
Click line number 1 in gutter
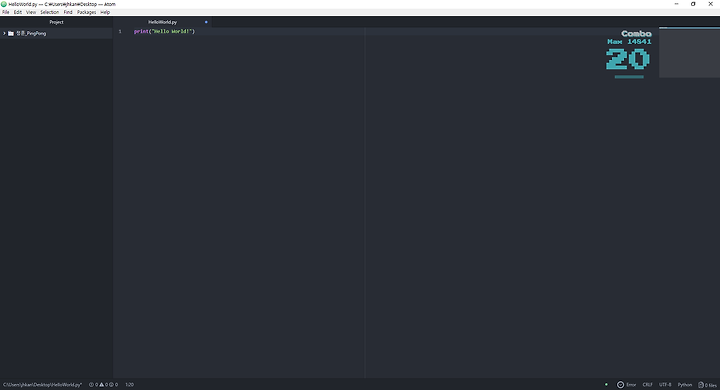coord(120,31)
